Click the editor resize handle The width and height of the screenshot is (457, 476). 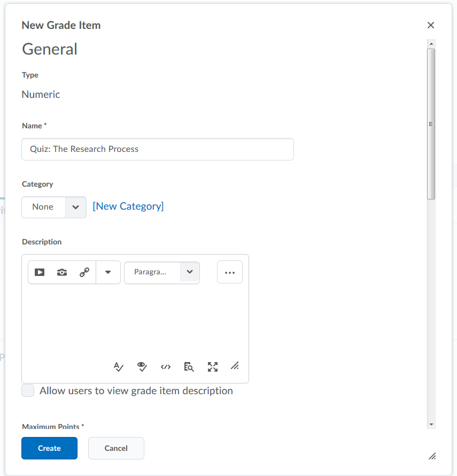pos(235,366)
